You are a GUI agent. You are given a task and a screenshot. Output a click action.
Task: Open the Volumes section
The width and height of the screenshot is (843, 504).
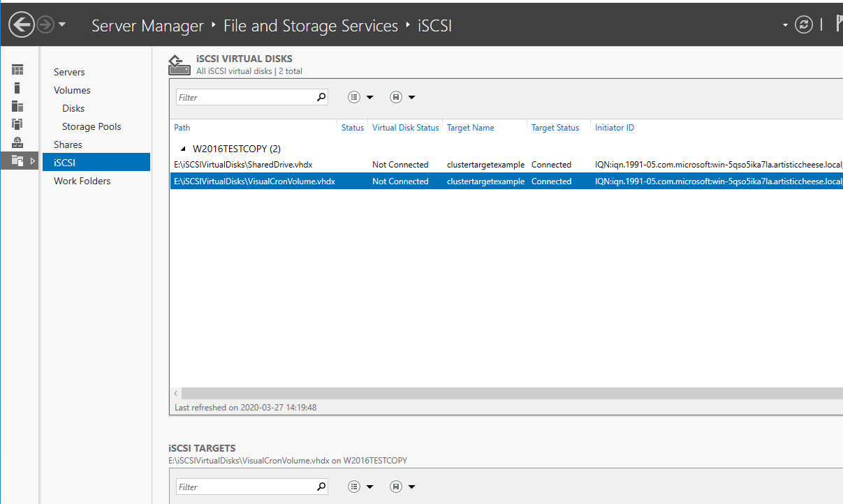(72, 90)
